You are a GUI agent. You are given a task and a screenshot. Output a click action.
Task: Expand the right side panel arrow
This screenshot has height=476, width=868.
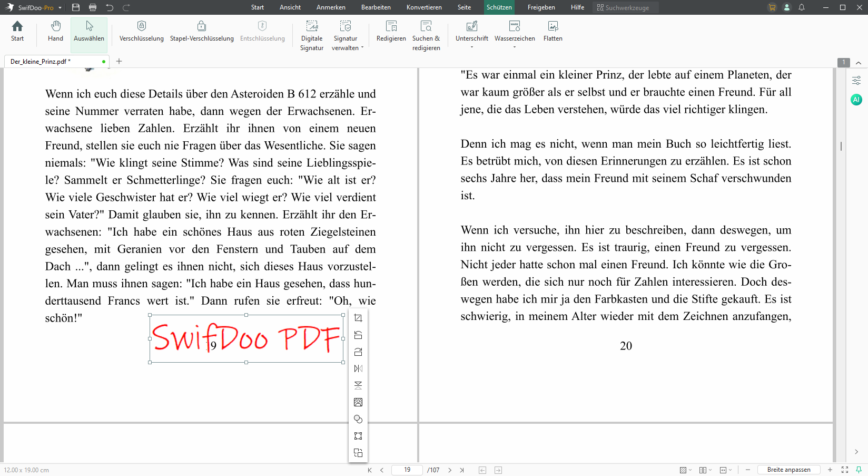click(856, 451)
